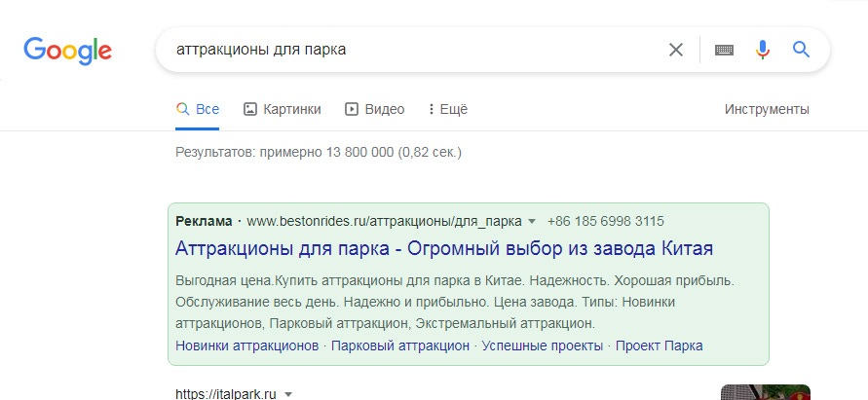This screenshot has width=868, height=400.
Task: Expand dropdown arrow next to italpark.ru
Action: [287, 394]
